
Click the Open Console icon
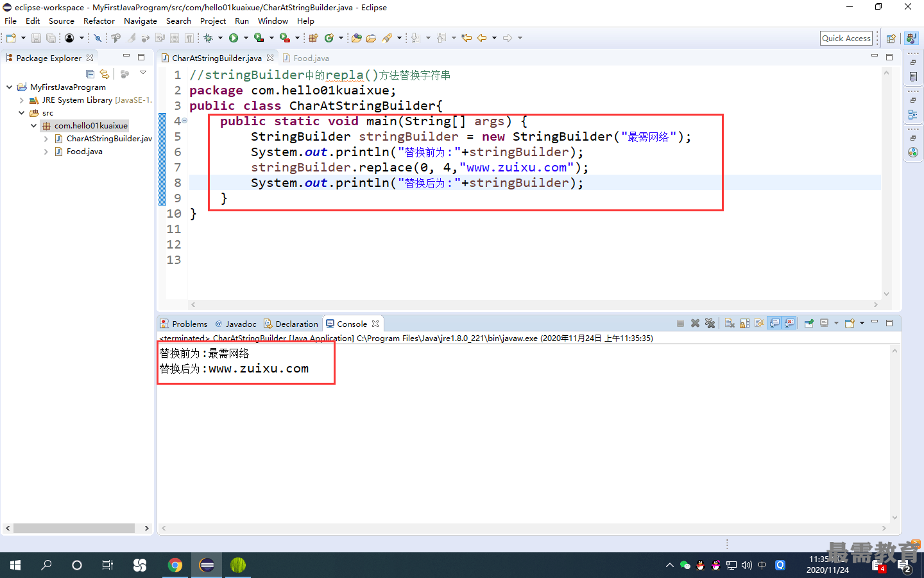pos(850,323)
